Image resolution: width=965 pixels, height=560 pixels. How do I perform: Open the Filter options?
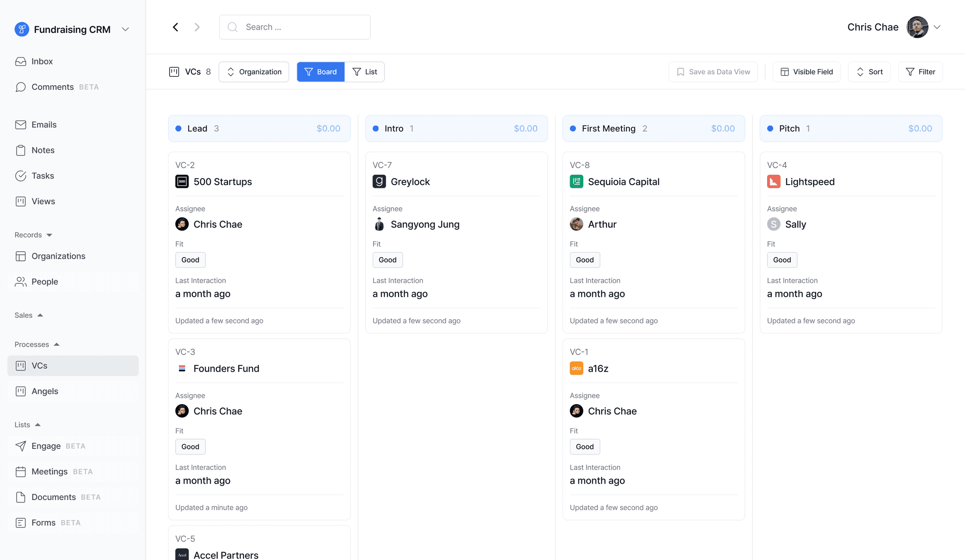tap(920, 72)
